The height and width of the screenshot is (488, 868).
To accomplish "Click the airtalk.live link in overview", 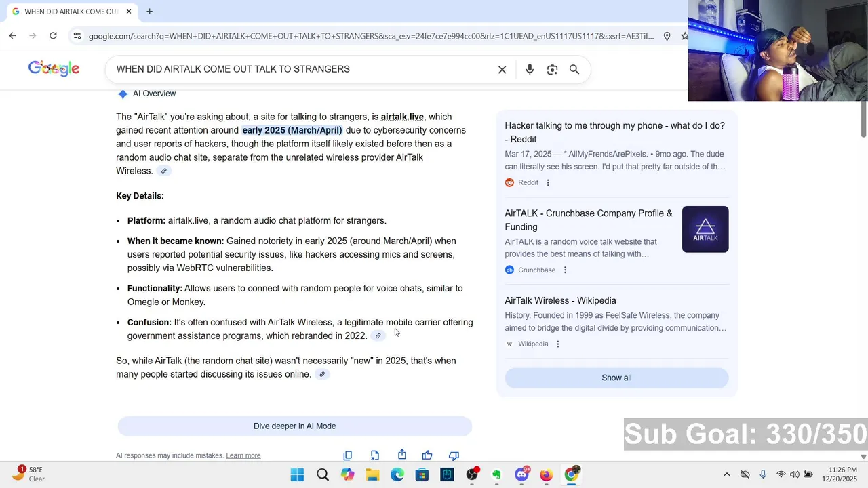I will click(x=402, y=117).
